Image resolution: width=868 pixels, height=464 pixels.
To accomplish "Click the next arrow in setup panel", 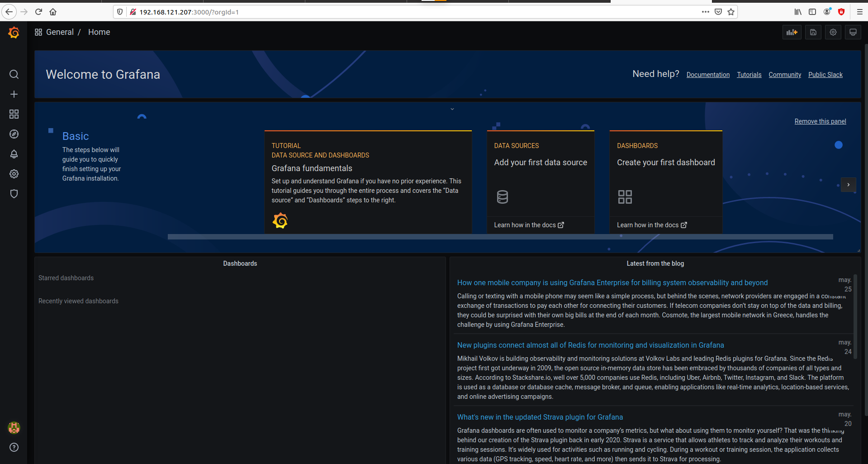I will (849, 185).
